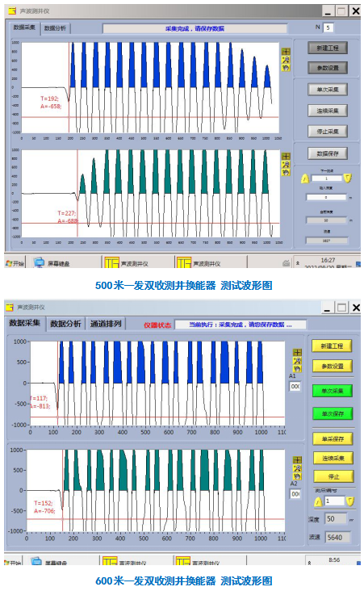Click 连续采集 button in upper window
Image resolution: width=364 pixels, height=591 pixels.
tap(327, 111)
